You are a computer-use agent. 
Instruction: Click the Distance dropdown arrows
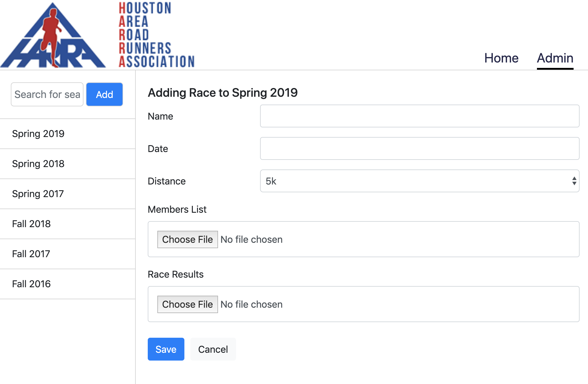[574, 181]
